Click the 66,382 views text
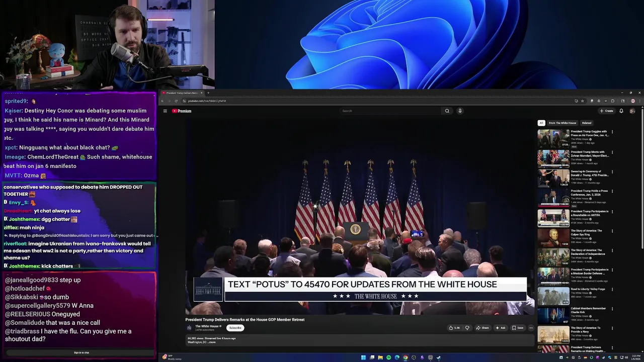 (x=195, y=338)
